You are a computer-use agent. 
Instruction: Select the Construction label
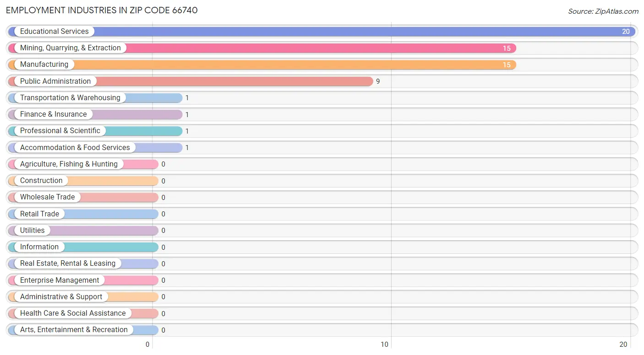41,181
